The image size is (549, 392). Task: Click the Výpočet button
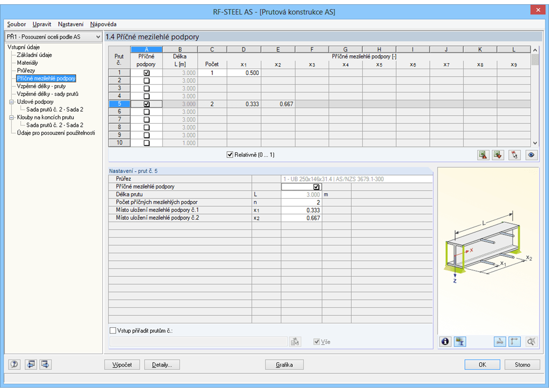tap(122, 365)
